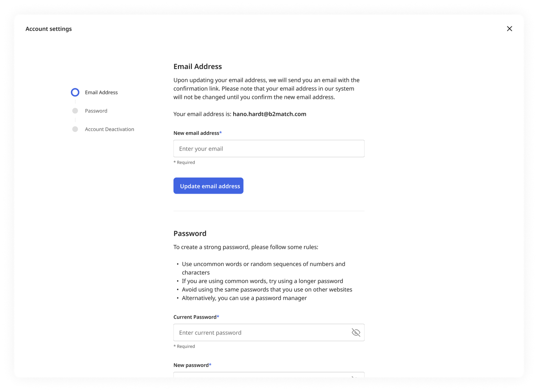Click the email hano.hardt@b2match.com text
The height and width of the screenshot is (392, 538).
(270, 114)
